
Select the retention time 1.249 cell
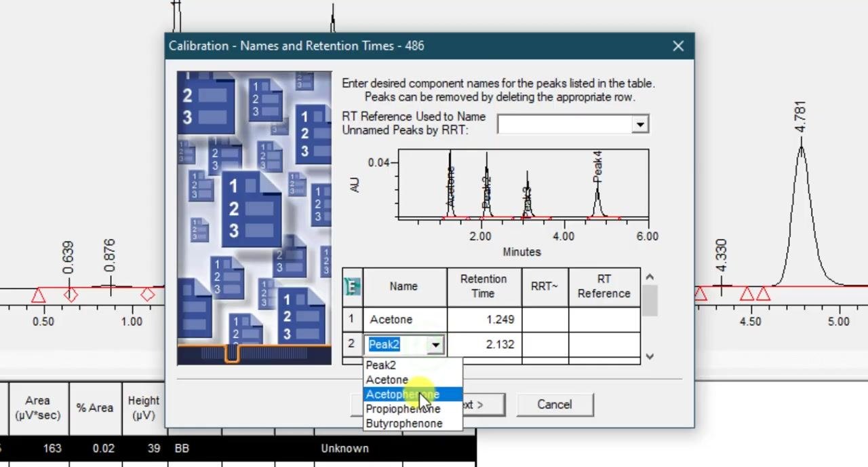[484, 320]
